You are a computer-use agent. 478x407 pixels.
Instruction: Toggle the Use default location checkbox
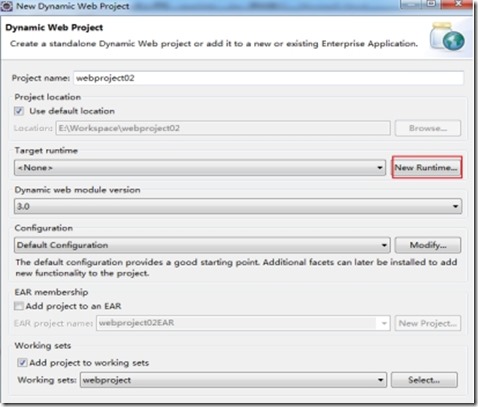19,111
